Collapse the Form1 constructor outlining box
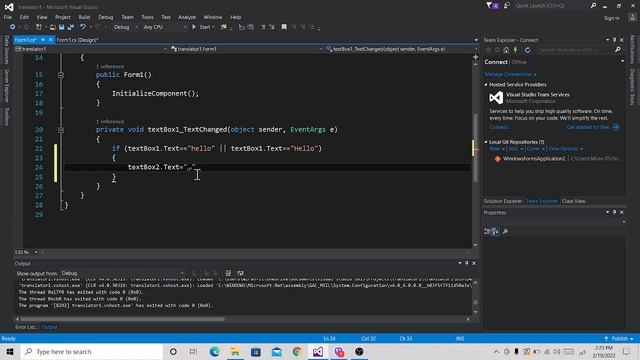 tap(61, 75)
